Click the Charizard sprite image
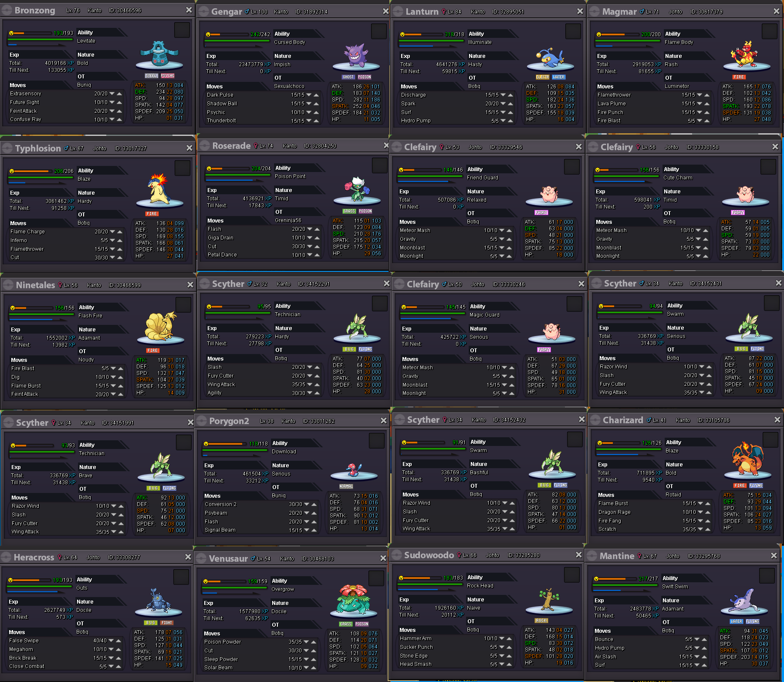The width and height of the screenshot is (784, 682). [x=747, y=459]
